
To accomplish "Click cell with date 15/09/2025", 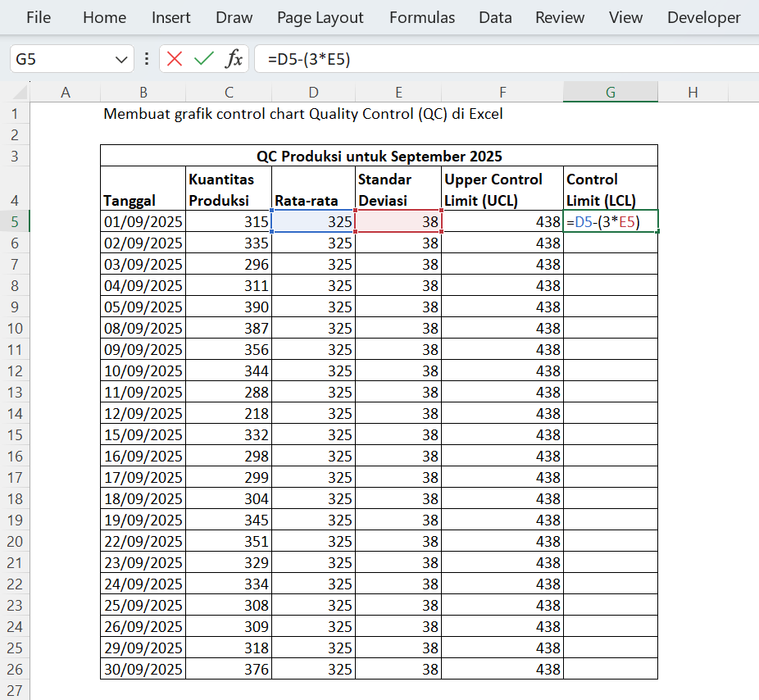I will [143, 434].
